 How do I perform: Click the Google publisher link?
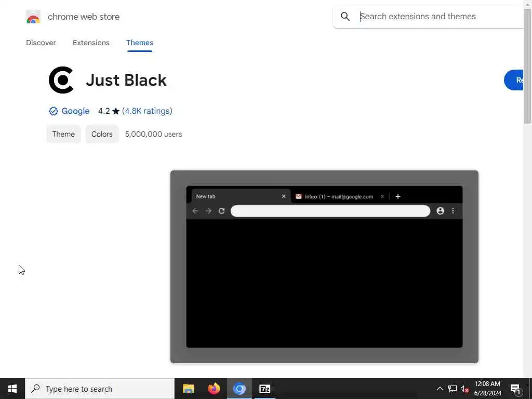pos(75,111)
